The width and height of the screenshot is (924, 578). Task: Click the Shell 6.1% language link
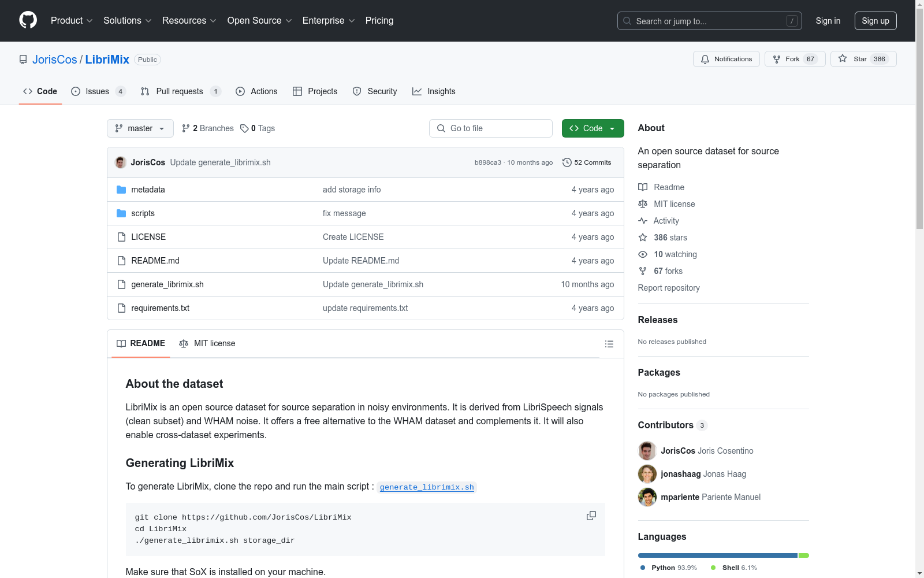tap(734, 568)
